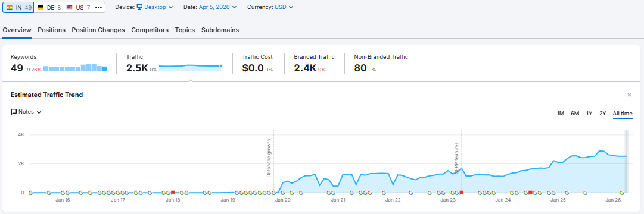
Task: Switch to the Competitors tab
Action: pyautogui.click(x=150, y=30)
